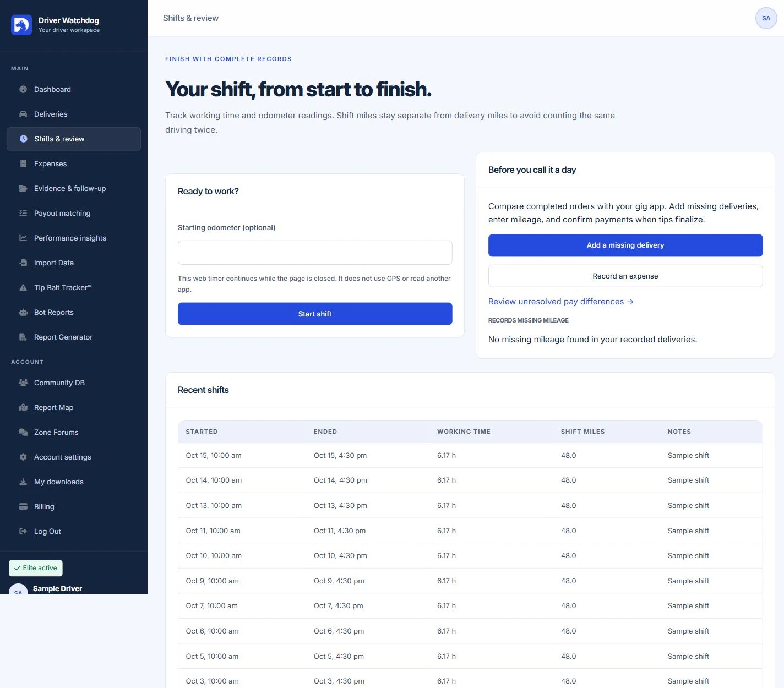Click the Performance insights chart icon
Image resolution: width=784 pixels, height=688 pixels.
[23, 238]
